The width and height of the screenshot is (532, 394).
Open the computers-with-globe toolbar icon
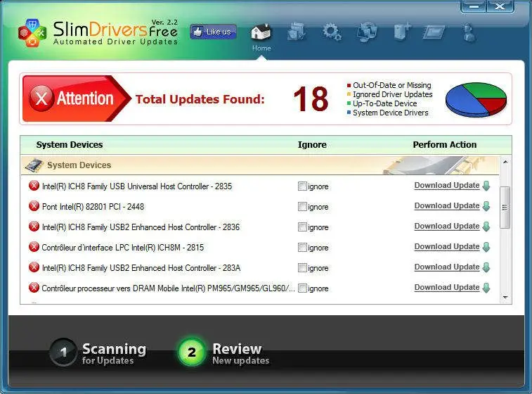367,32
